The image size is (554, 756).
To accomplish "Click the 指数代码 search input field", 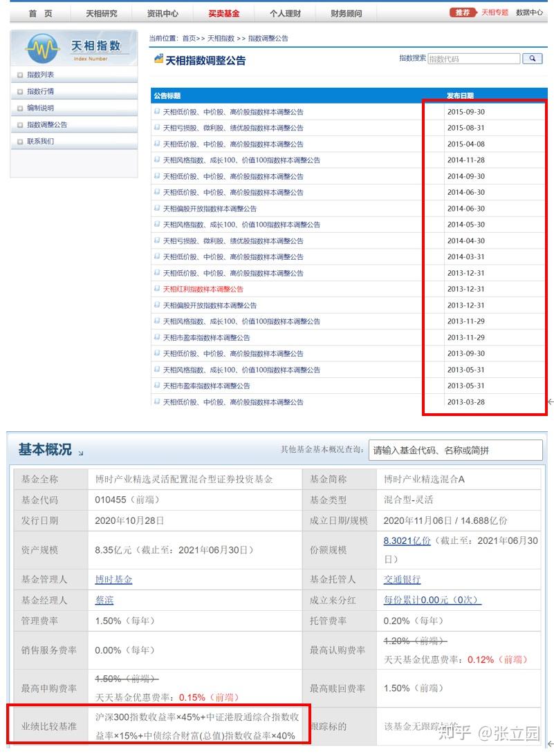I will pos(474,59).
